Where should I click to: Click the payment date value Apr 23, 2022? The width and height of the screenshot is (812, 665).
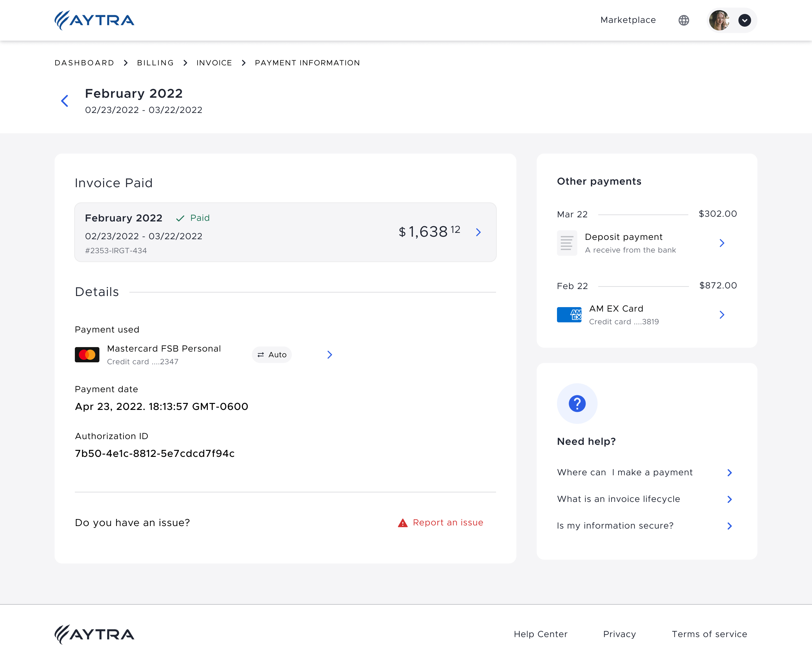click(x=162, y=406)
